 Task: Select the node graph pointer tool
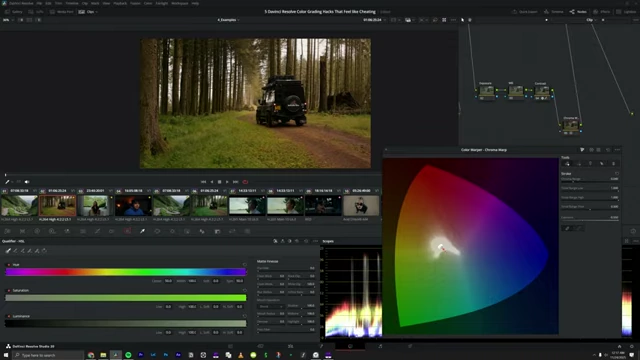(462, 20)
